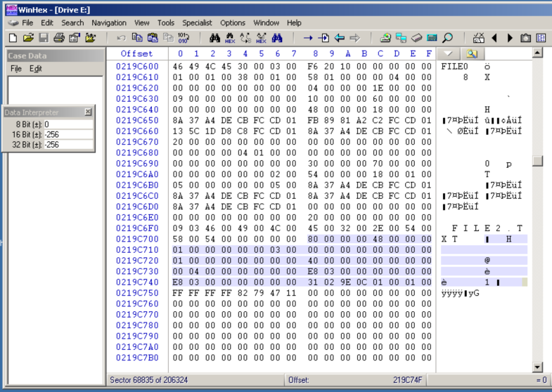This screenshot has width=552, height=392.
Task: Click the Go To Offset arrow icon
Action: (x=308, y=38)
